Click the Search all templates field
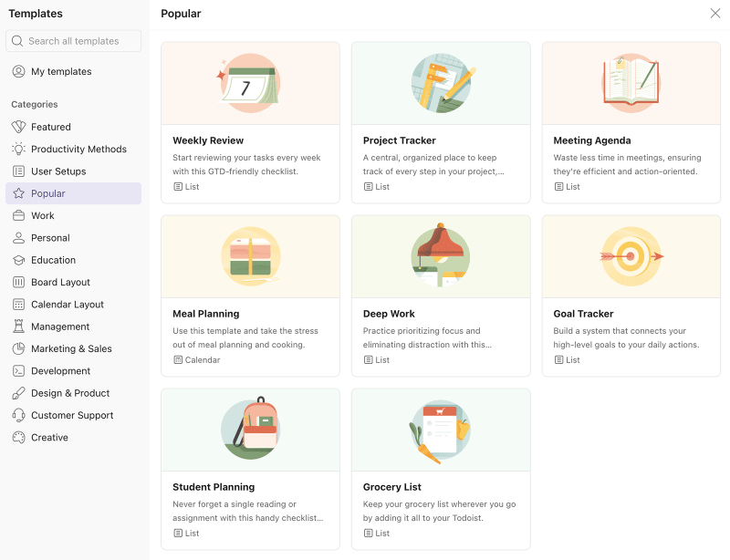Viewport: 730px width, 560px height. 73,41
